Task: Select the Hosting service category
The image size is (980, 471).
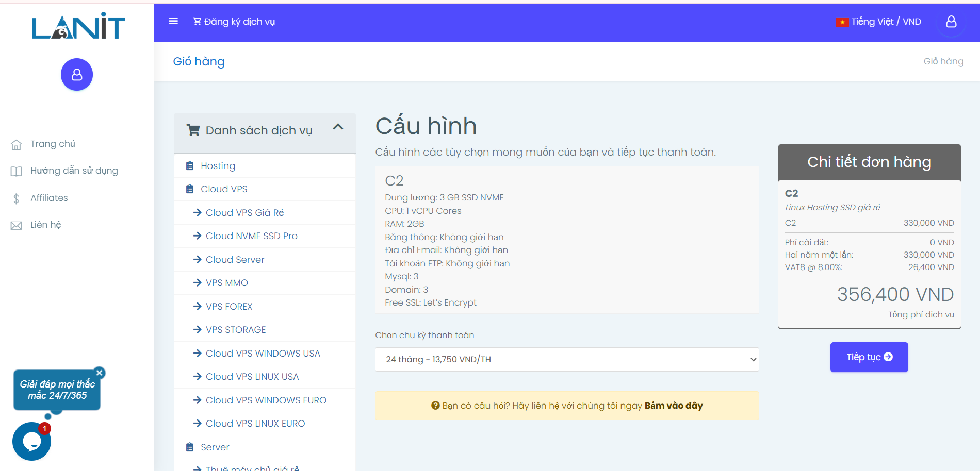Action: point(218,166)
